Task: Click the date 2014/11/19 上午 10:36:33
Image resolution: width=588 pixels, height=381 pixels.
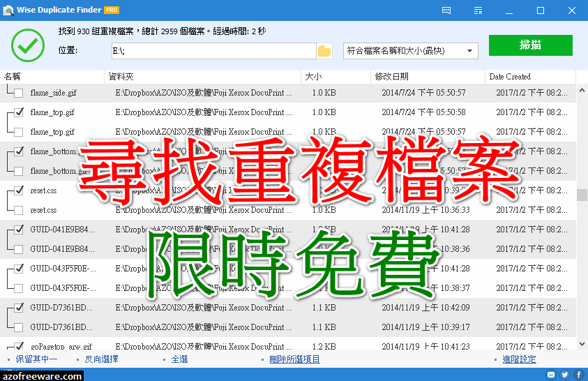Action: pos(425,210)
